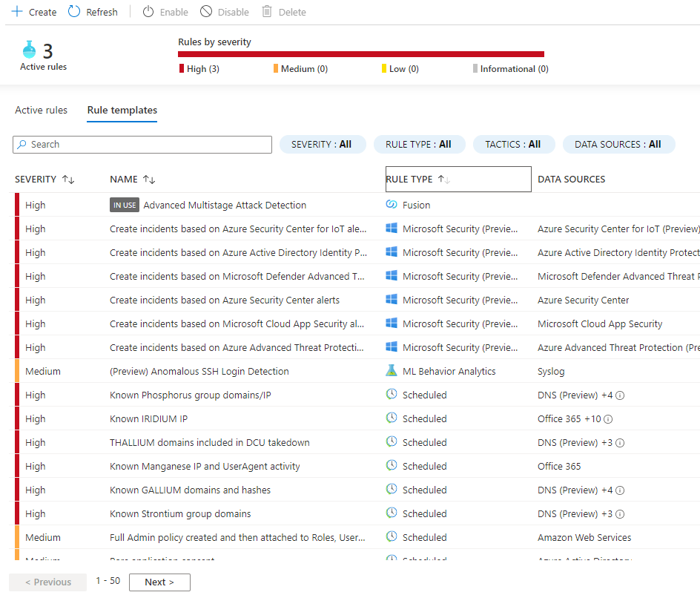This screenshot has height=598, width=700.
Task: Click Windows logo icon in Azure Security Center for IoT row
Action: click(392, 229)
